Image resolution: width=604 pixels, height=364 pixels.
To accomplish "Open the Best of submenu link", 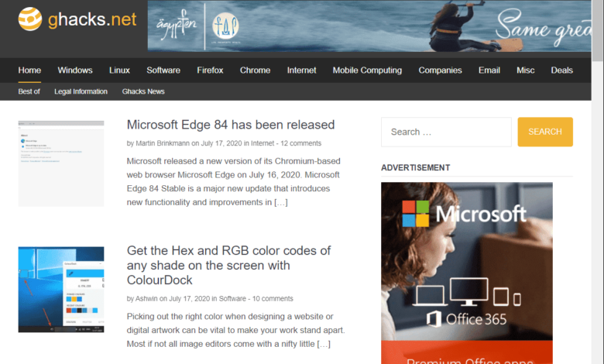I will point(29,91).
